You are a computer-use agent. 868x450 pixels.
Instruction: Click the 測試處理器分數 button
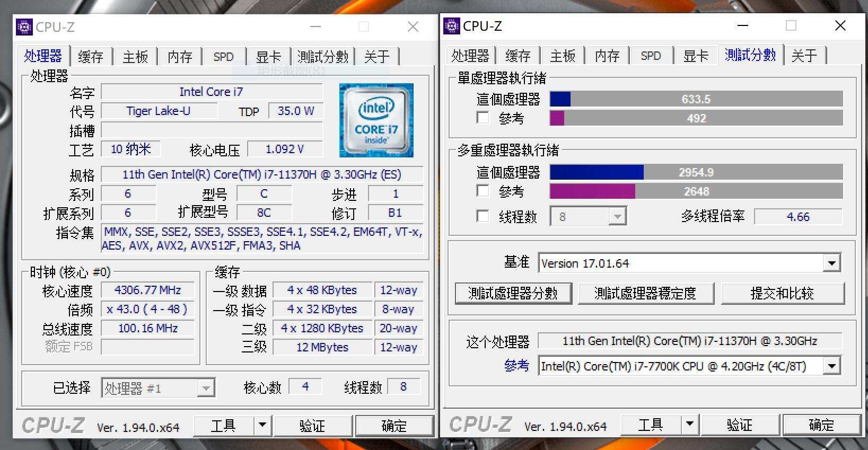[x=513, y=293]
